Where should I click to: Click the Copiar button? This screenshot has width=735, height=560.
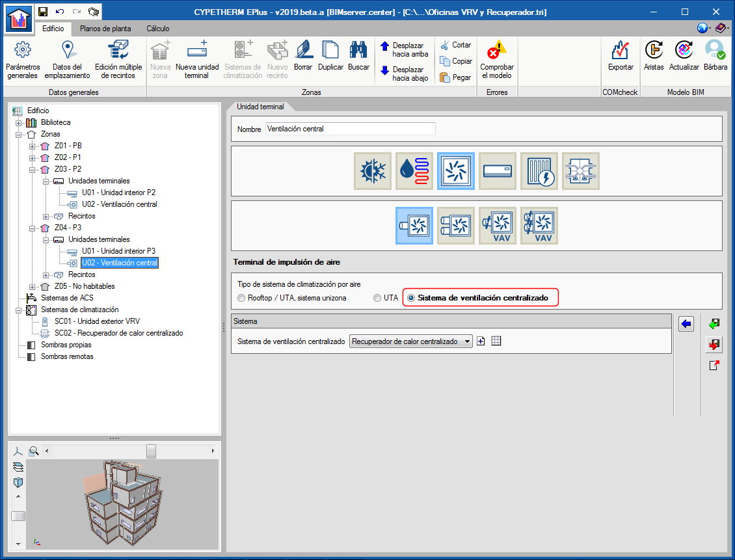(455, 61)
